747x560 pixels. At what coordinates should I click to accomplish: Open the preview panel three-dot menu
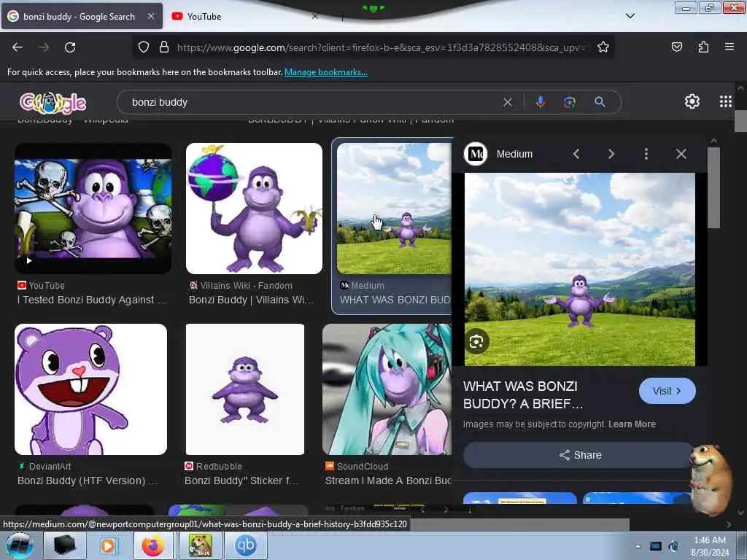[x=646, y=154]
